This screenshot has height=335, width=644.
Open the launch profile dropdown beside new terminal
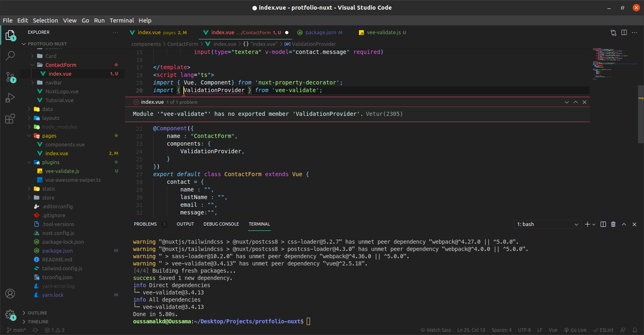[x=594, y=224]
